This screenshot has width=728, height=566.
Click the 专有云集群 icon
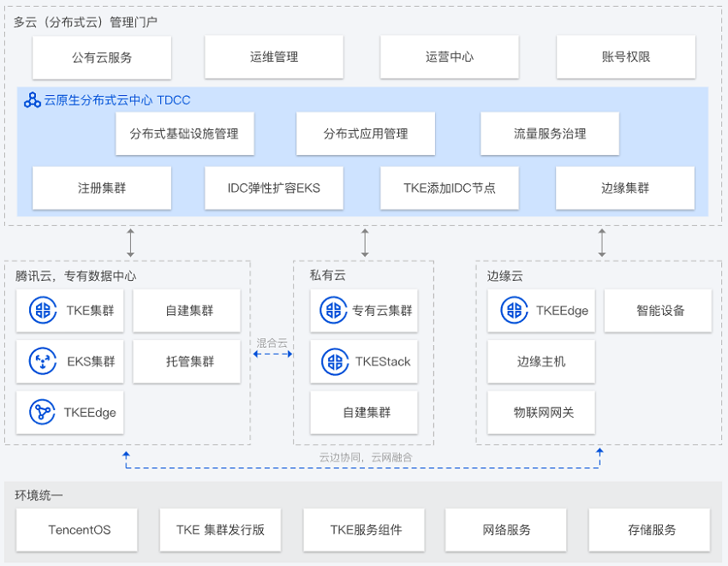coord(333,310)
